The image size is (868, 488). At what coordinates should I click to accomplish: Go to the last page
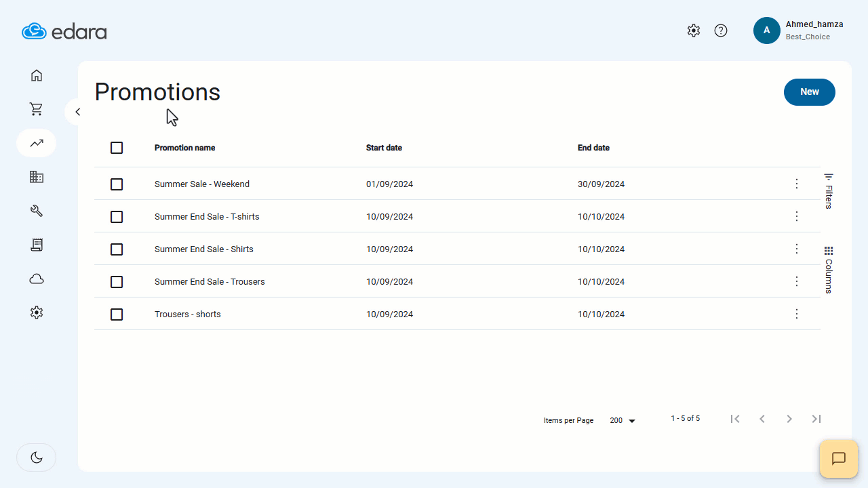tap(816, 419)
